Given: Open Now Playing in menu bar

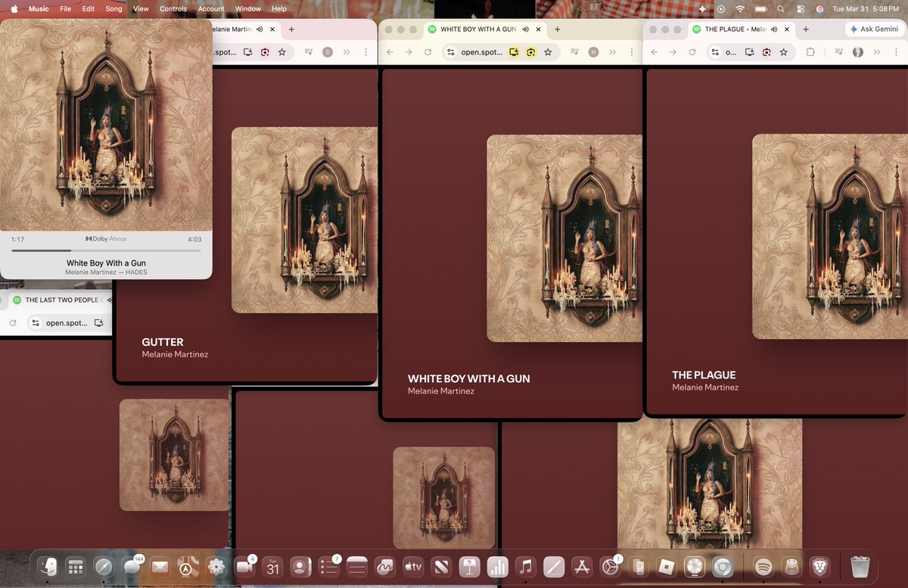Looking at the screenshot, I should tap(720, 9).
